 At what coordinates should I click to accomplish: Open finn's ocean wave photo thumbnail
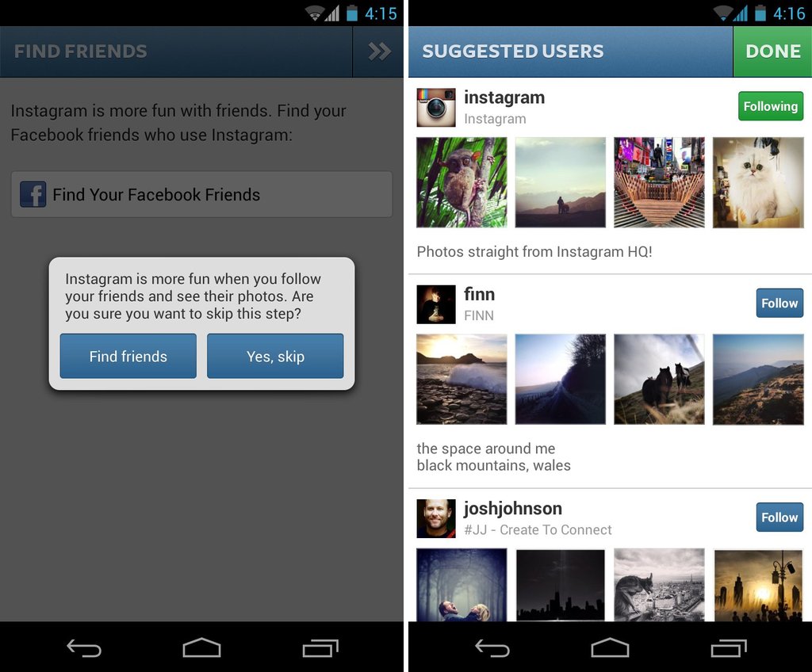(462, 380)
